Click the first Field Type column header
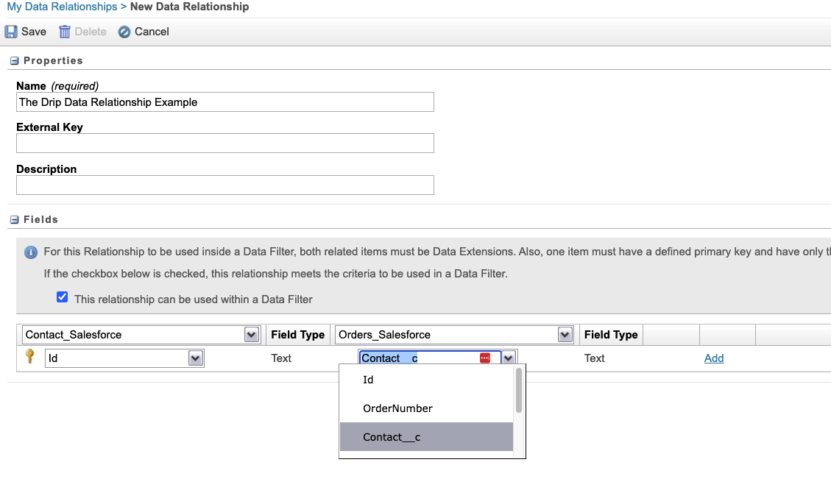 click(298, 335)
